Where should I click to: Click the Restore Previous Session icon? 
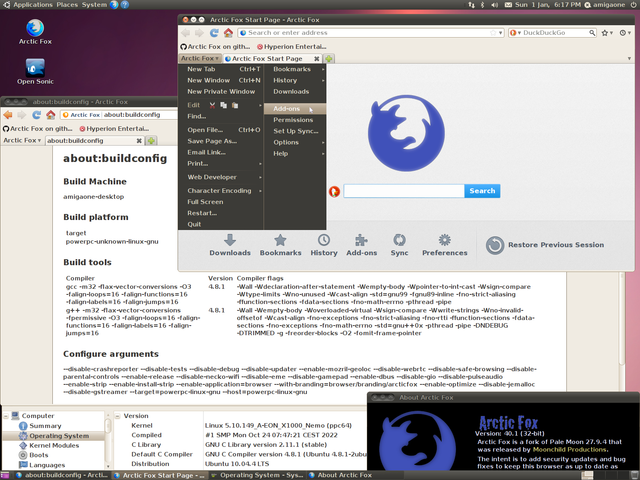[x=495, y=245]
